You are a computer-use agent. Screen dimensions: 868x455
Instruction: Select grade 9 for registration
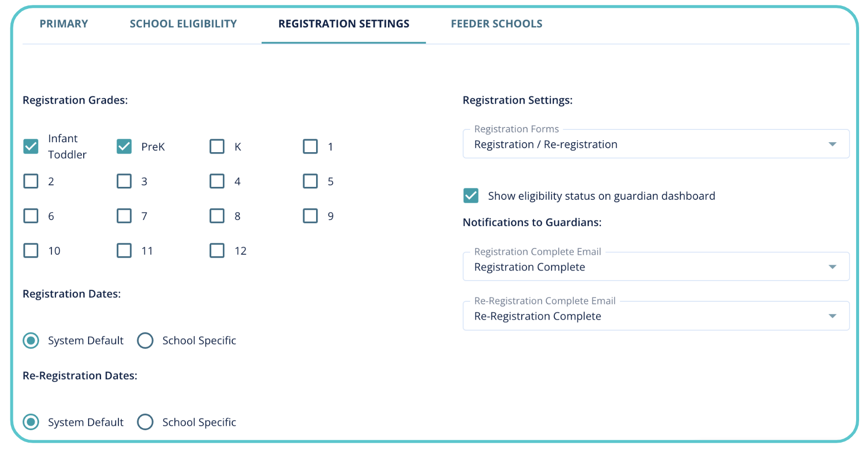[x=310, y=216]
